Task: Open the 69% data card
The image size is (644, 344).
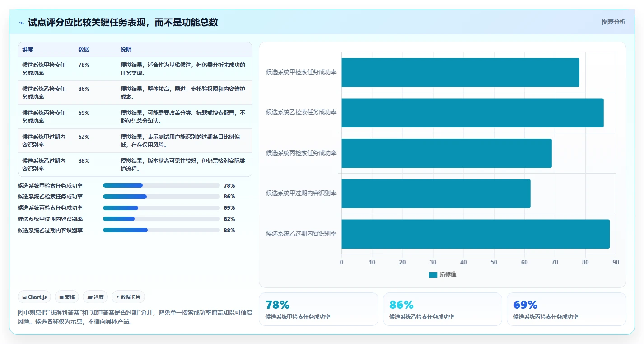Action: pyautogui.click(x=566, y=309)
